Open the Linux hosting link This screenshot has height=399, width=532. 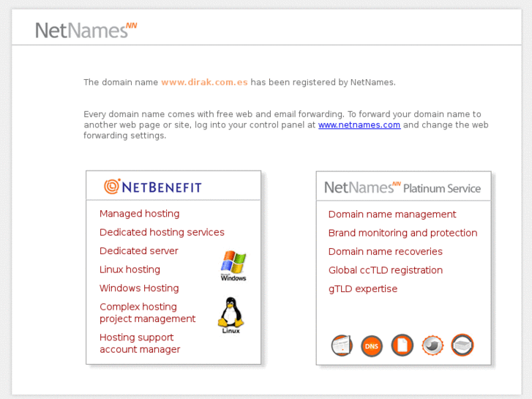coord(130,269)
